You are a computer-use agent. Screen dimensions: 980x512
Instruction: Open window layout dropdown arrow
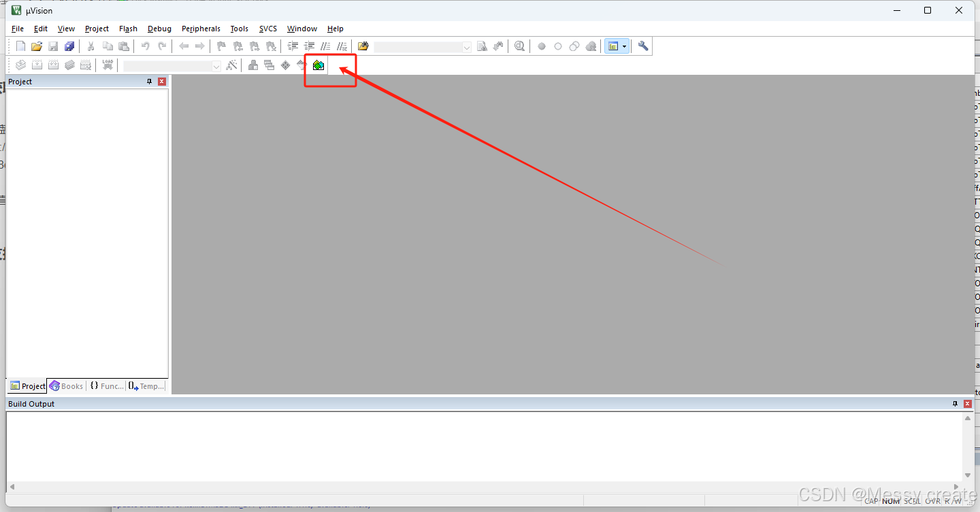point(625,46)
